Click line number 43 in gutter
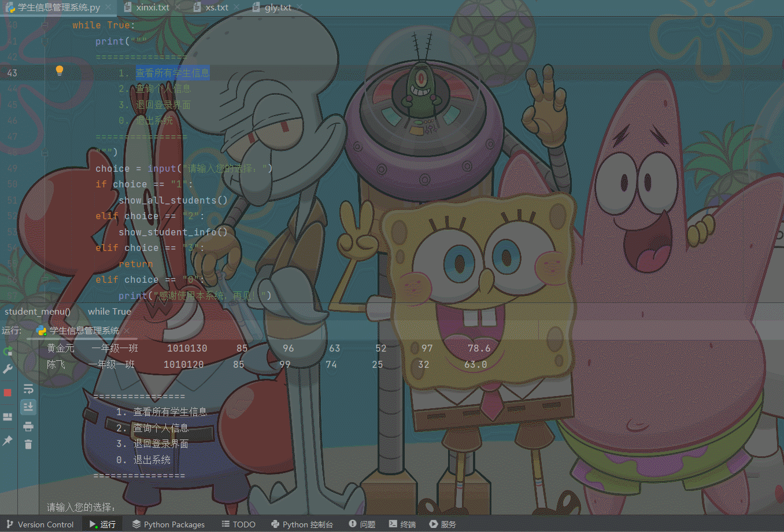Image resolution: width=784 pixels, height=532 pixels. coord(12,73)
